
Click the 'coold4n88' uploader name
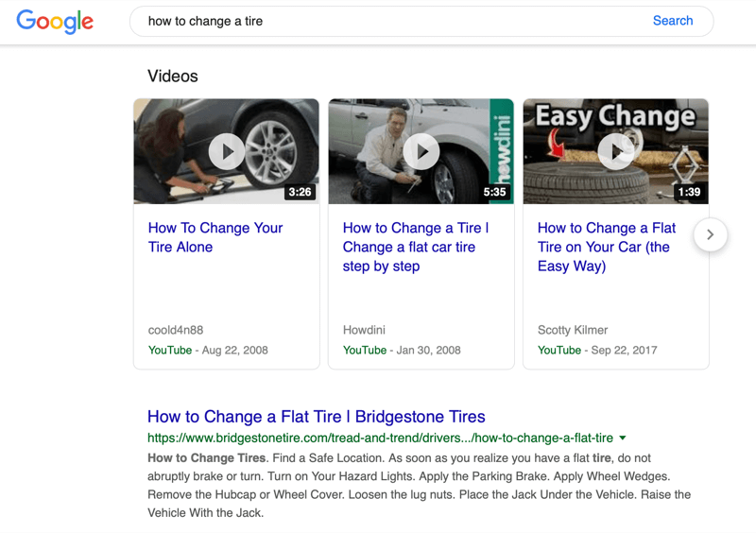176,330
